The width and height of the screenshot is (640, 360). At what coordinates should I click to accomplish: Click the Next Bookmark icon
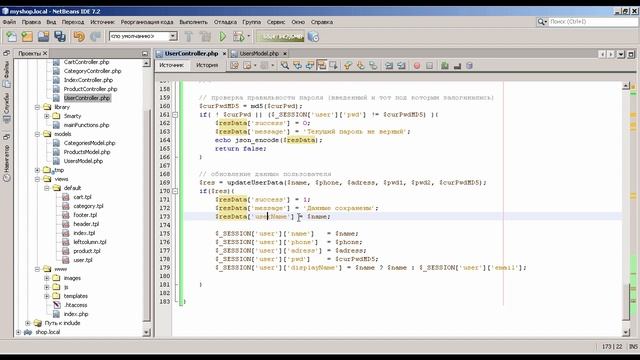[x=360, y=65]
